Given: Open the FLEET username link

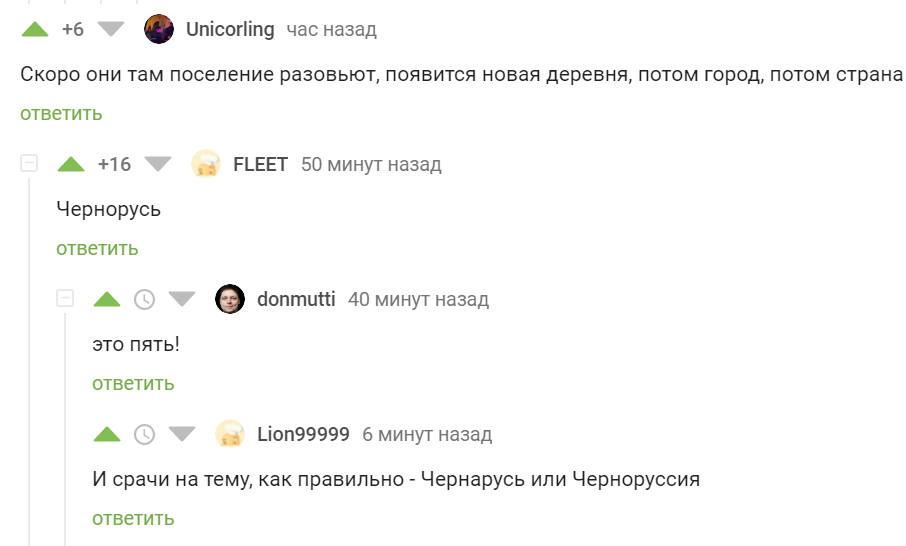Looking at the screenshot, I should coord(260,164).
